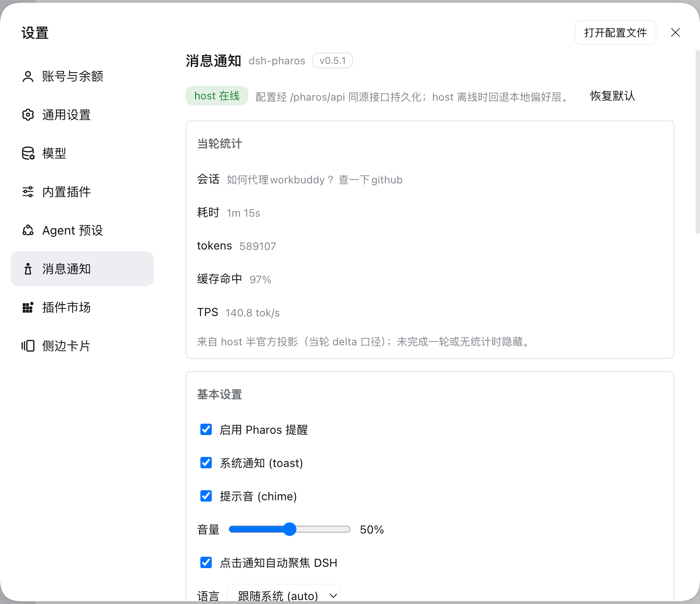Click 打开配置文件 button
The height and width of the screenshot is (604, 700).
615,32
